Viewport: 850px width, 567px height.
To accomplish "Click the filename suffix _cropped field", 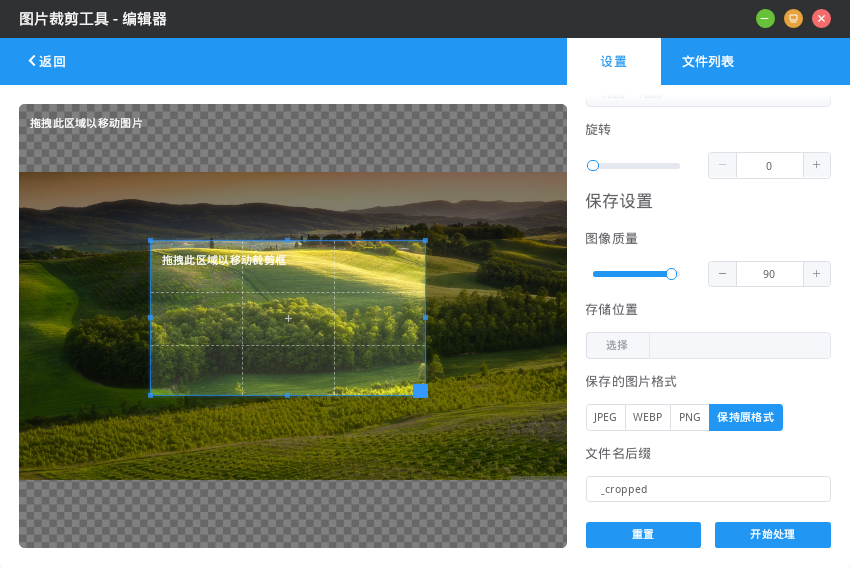I will (x=708, y=489).
